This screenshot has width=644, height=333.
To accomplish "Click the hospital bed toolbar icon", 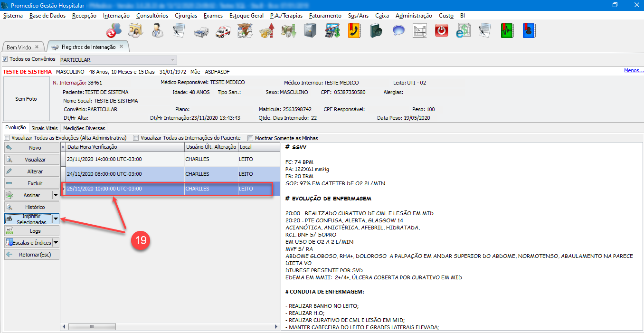I will click(201, 31).
